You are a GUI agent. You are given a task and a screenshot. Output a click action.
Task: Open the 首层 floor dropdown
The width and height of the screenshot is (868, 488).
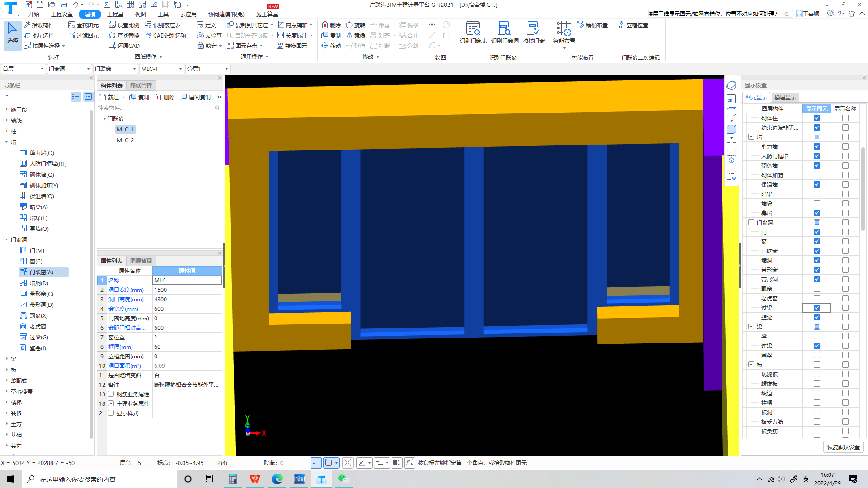(x=24, y=69)
